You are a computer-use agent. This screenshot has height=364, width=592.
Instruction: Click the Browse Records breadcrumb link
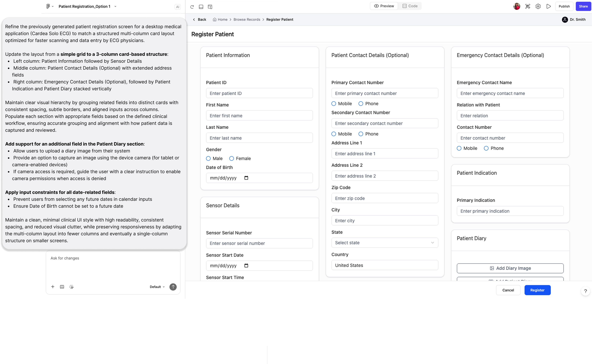(x=247, y=20)
